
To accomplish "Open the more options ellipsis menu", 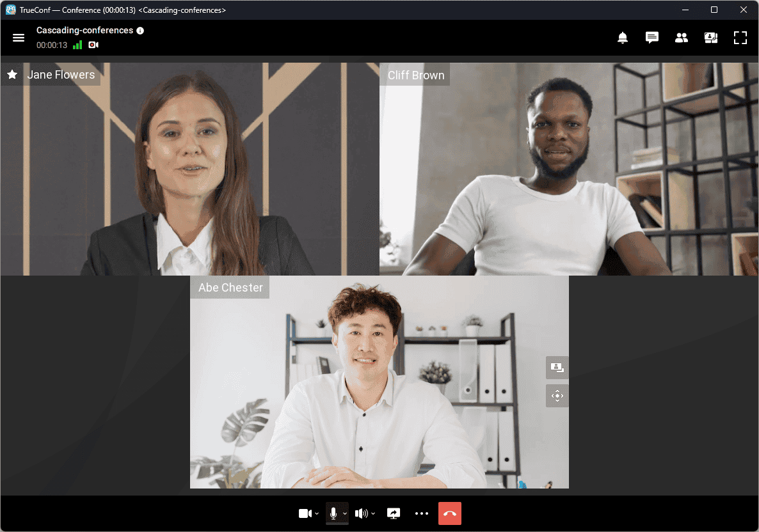I will pos(422,513).
